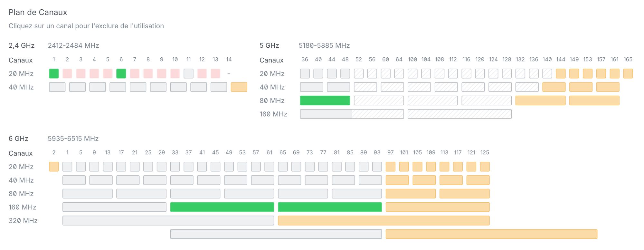Click hatched 5 GHz channel 100 20 MHz block
644x250 pixels.
pos(412,73)
